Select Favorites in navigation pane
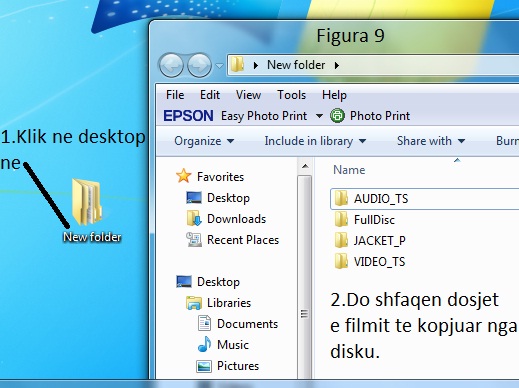This screenshot has height=388, width=519. (220, 177)
